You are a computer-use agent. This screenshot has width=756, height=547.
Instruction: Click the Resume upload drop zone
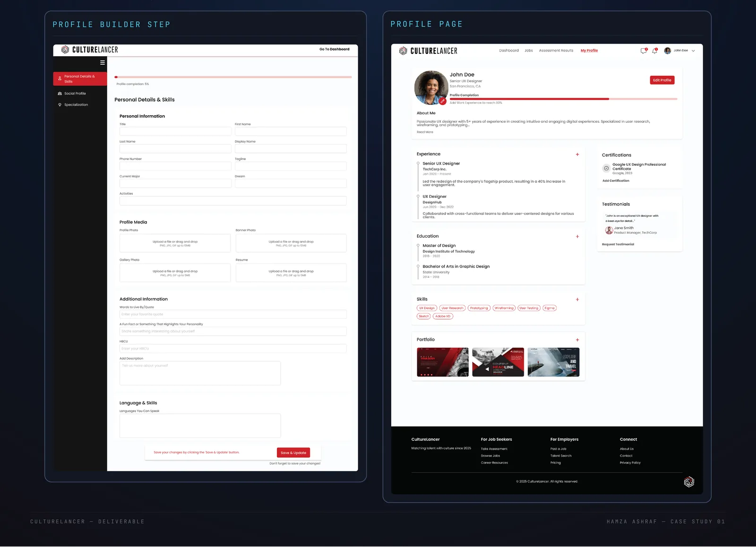pyautogui.click(x=291, y=273)
